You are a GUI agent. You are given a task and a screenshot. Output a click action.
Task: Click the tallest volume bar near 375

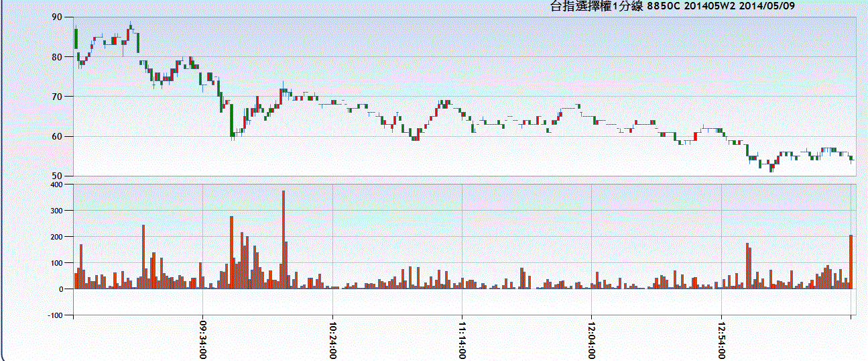[x=284, y=240]
